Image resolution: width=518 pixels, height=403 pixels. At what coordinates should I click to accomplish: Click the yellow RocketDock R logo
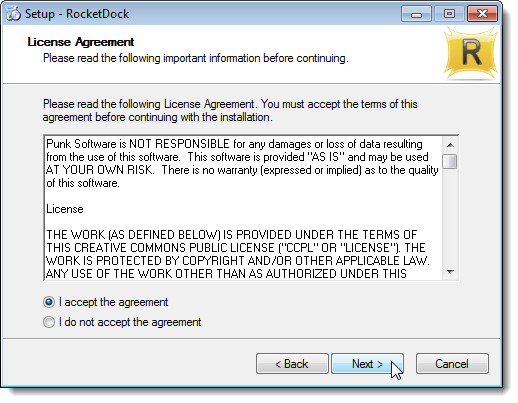point(471,53)
